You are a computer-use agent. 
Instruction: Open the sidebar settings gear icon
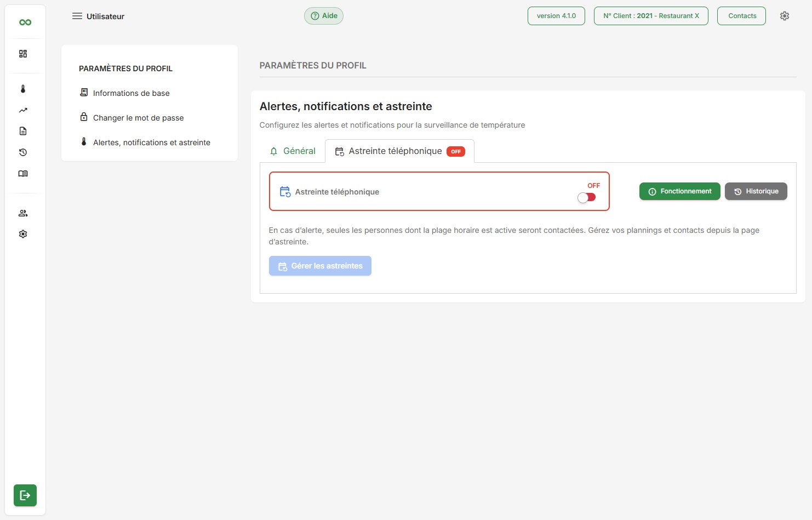[23, 234]
